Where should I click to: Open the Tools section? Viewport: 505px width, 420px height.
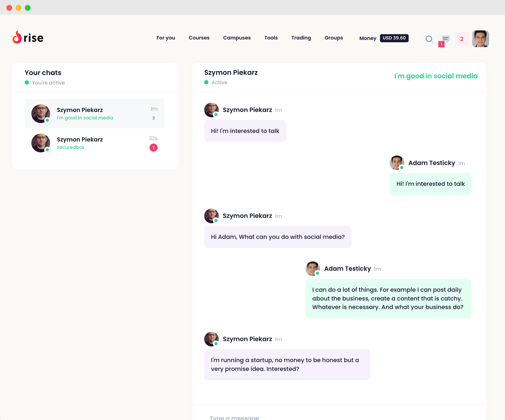click(271, 38)
